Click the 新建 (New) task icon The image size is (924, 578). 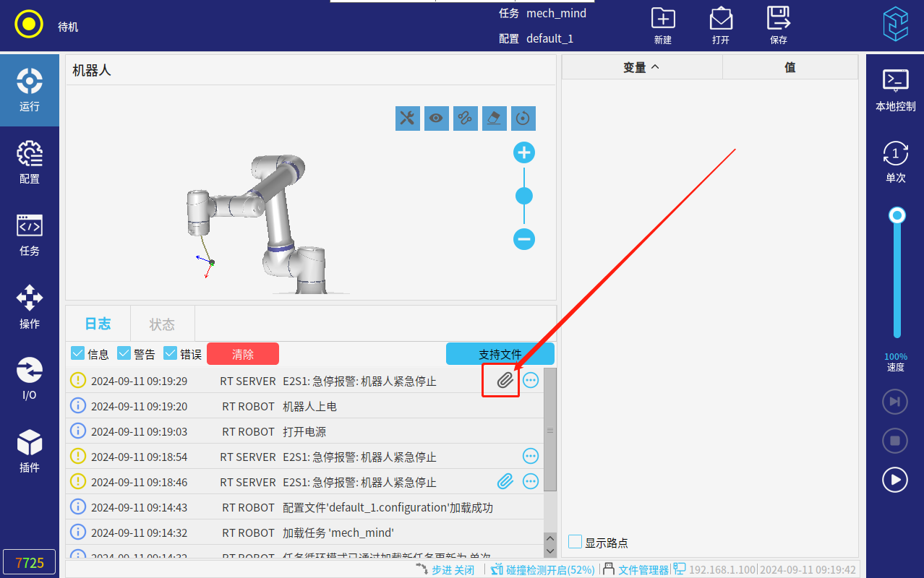click(x=662, y=24)
